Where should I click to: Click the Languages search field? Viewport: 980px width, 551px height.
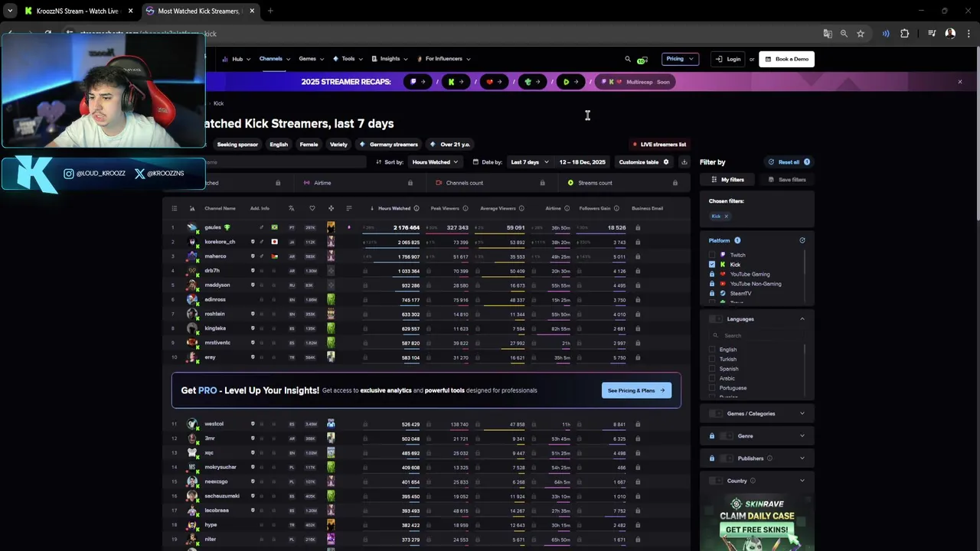coord(756,335)
